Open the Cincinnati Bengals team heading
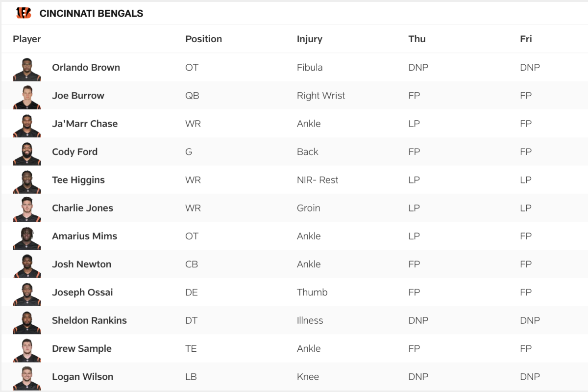Viewport: 588px width, 392px height. click(91, 14)
